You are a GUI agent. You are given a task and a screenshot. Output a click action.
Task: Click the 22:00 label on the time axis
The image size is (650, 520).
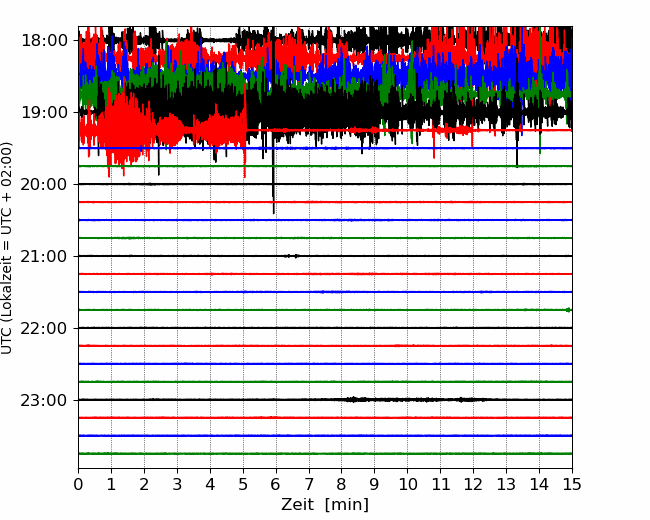pos(44,328)
